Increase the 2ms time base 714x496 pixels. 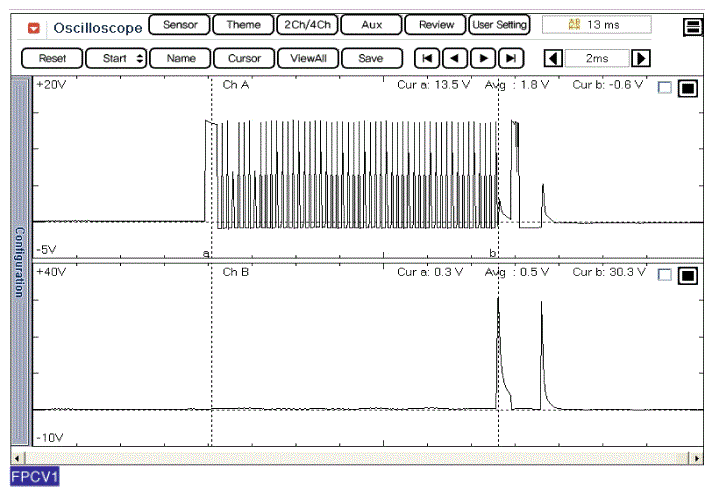pyautogui.click(x=642, y=59)
